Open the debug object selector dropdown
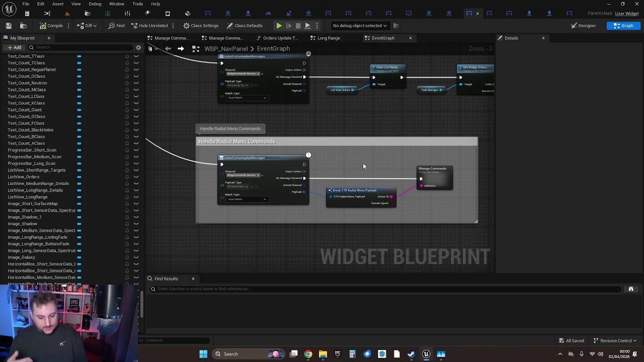Screen dimensions: 644x362 pyautogui.click(x=360, y=26)
